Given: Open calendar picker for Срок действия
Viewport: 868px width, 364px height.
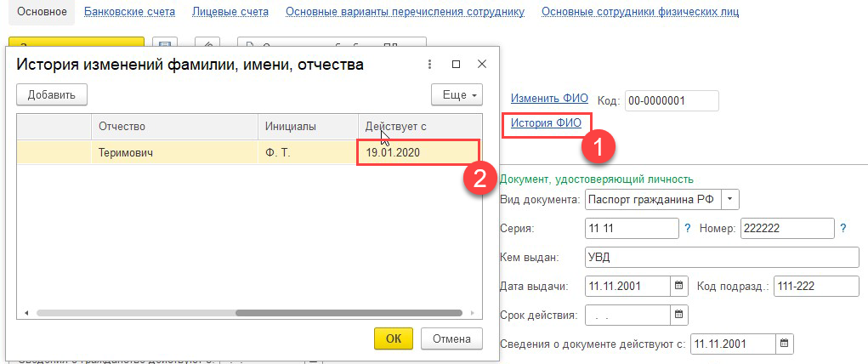Looking at the screenshot, I should 678,315.
